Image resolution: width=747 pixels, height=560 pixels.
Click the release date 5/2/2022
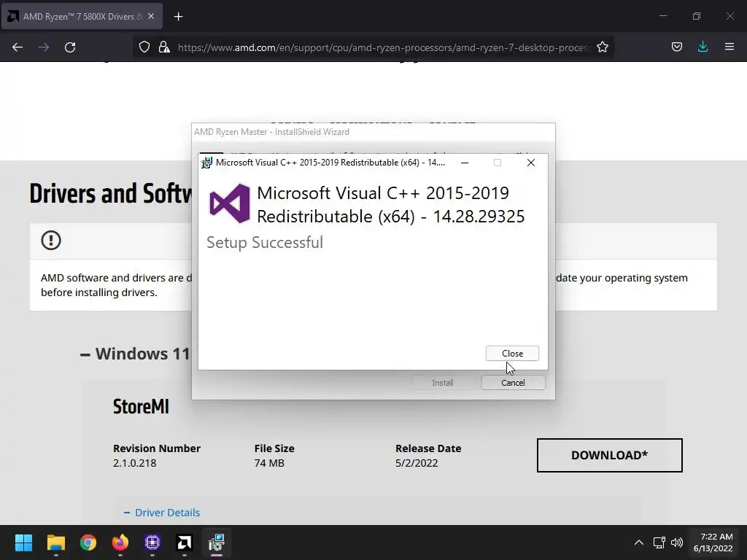[417, 463]
